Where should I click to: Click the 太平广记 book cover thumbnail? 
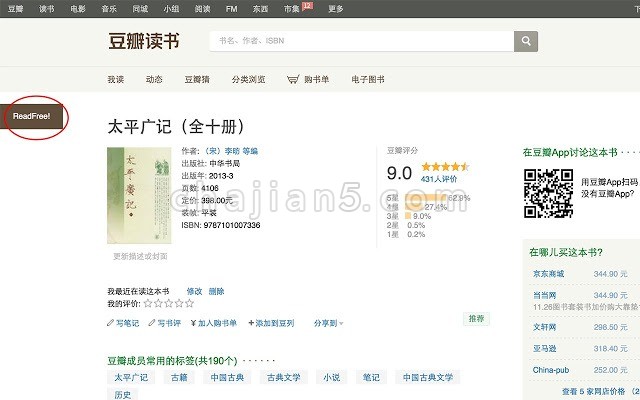pyautogui.click(x=139, y=196)
